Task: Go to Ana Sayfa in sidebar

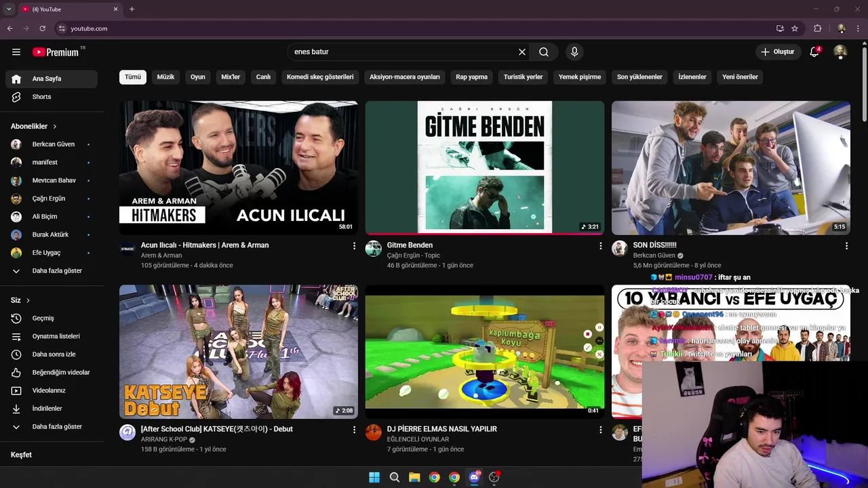Action: point(52,79)
